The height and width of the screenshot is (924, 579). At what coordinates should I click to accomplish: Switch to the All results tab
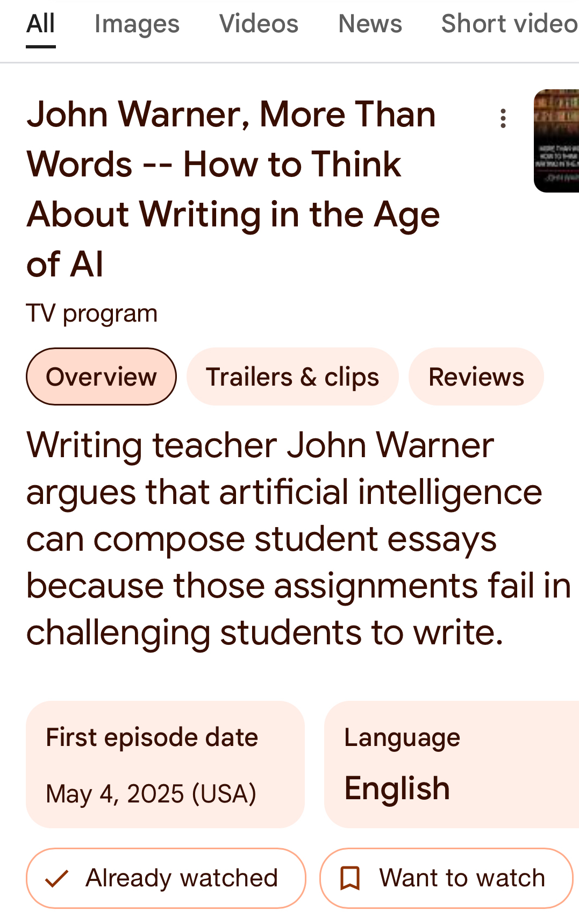[x=41, y=24]
